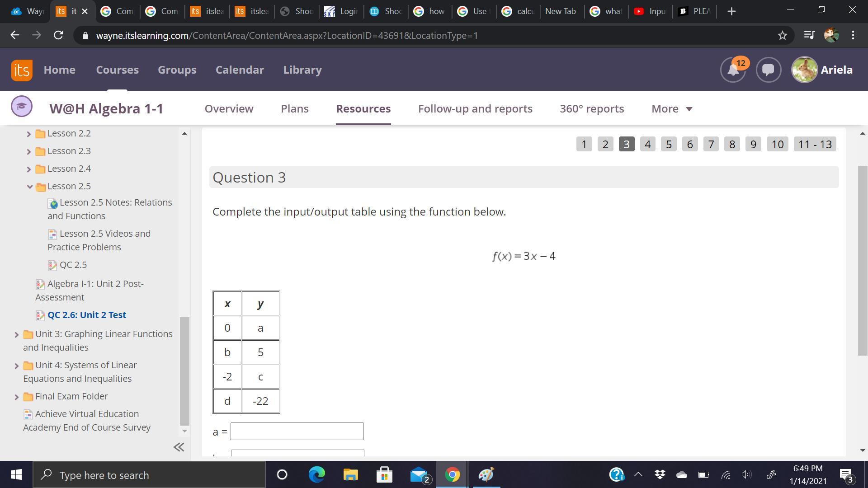Expand the Lesson 2.2 folder
The height and width of the screenshot is (488, 868).
tap(29, 134)
